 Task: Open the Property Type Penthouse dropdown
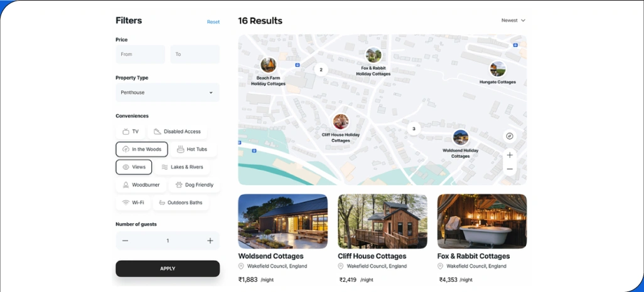168,93
